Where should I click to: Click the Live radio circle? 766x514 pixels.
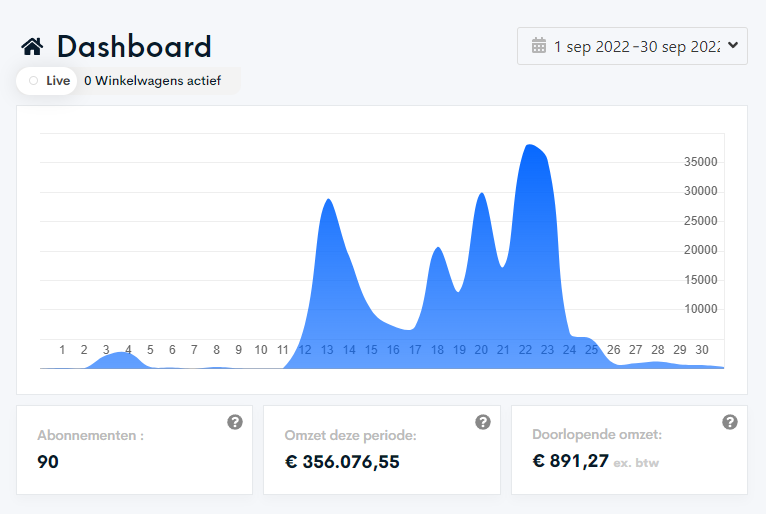pyautogui.click(x=33, y=81)
